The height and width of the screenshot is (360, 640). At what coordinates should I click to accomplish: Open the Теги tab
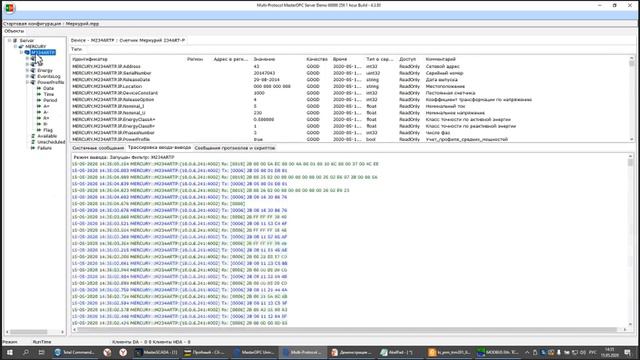(76, 49)
